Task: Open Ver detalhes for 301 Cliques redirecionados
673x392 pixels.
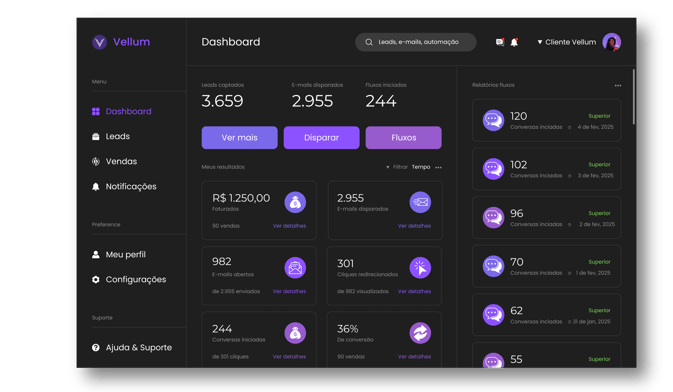Action: 414,291
